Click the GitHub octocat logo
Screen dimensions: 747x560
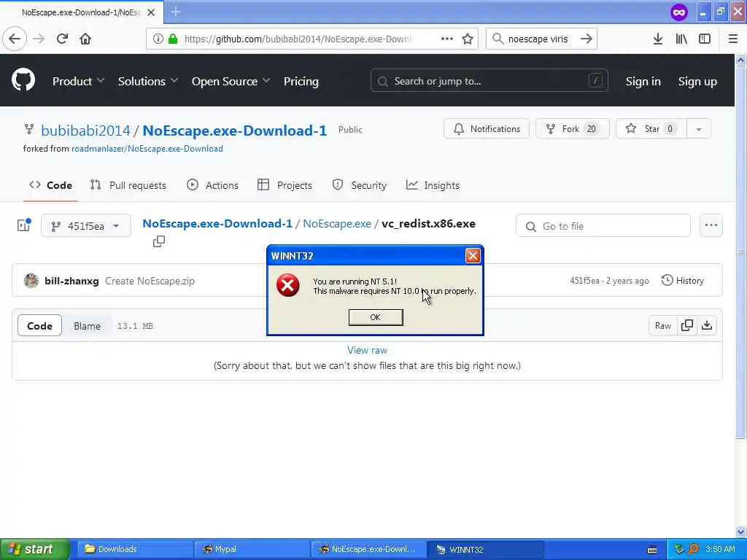pyautogui.click(x=23, y=80)
